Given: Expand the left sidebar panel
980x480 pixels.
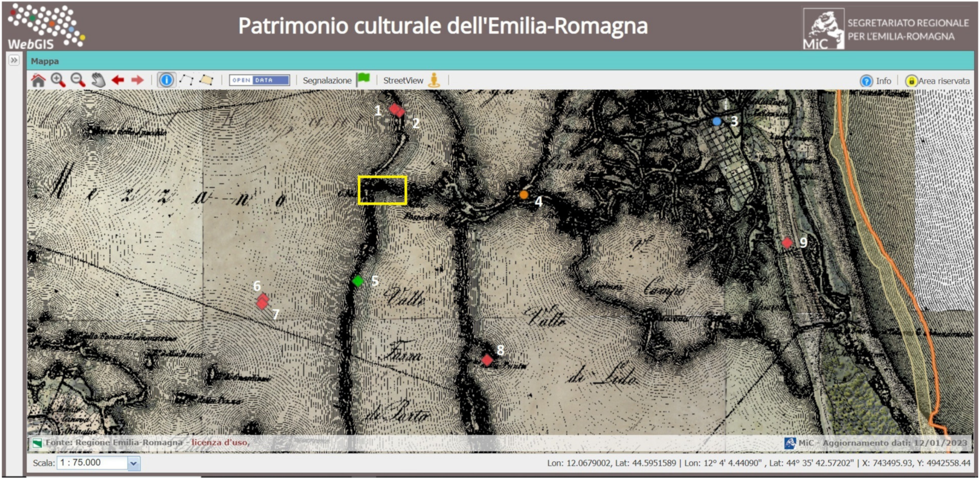Looking at the screenshot, I should [15, 60].
